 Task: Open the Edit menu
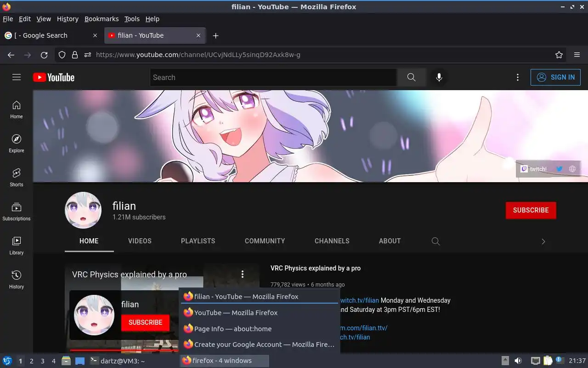click(x=25, y=19)
